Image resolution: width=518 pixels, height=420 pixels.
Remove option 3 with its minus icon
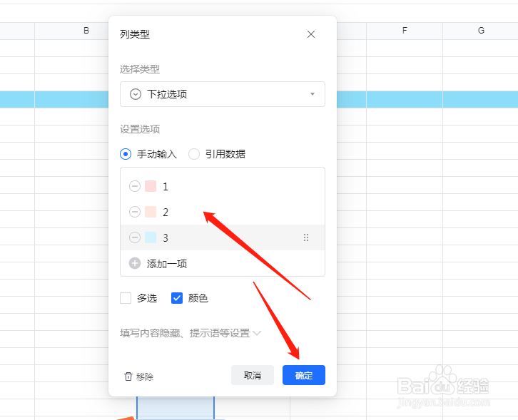pyautogui.click(x=135, y=237)
